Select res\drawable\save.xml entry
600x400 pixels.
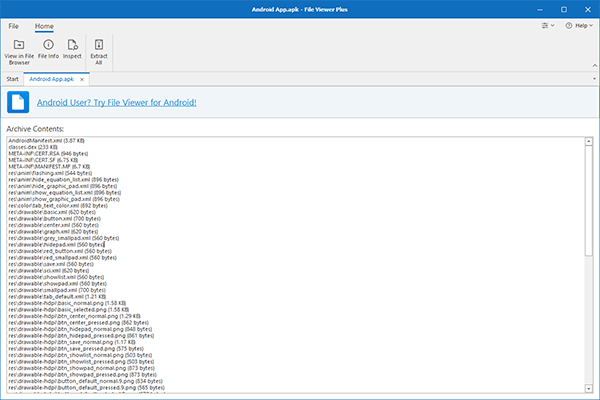click(51, 264)
